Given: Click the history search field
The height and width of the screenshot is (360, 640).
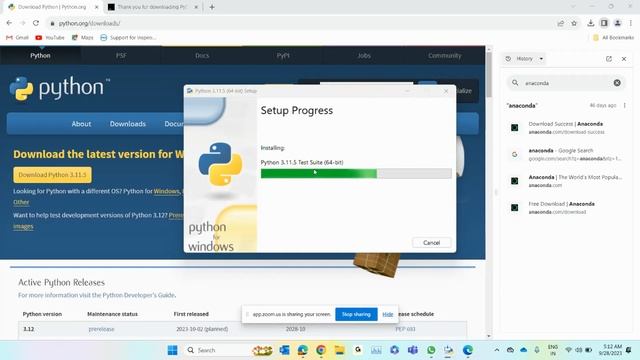Looking at the screenshot, I should click(x=567, y=83).
